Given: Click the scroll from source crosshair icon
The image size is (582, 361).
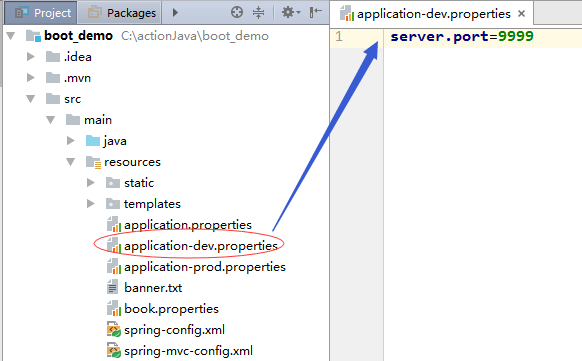Looking at the screenshot, I should [x=237, y=13].
